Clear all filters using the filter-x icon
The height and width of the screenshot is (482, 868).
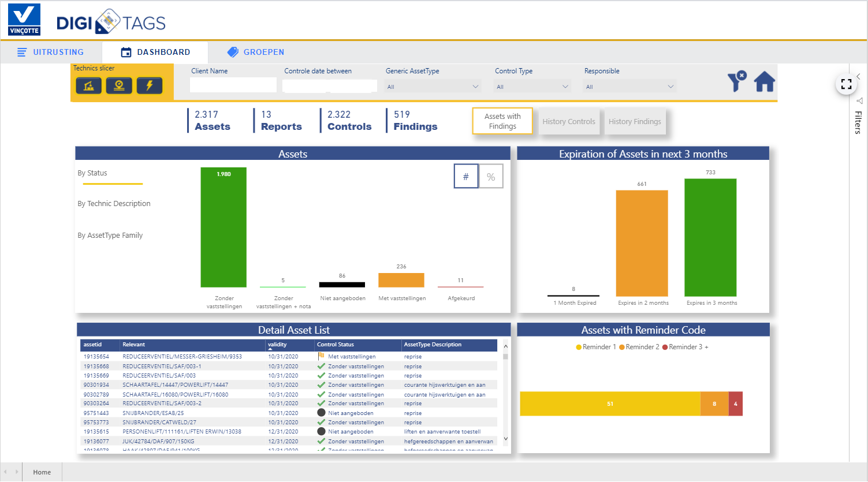[736, 82]
